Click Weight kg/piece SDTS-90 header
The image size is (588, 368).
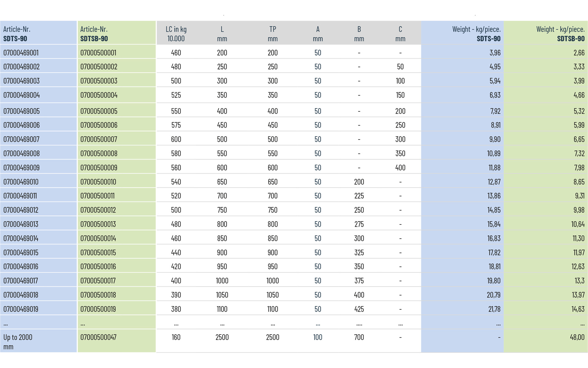pyautogui.click(x=476, y=34)
